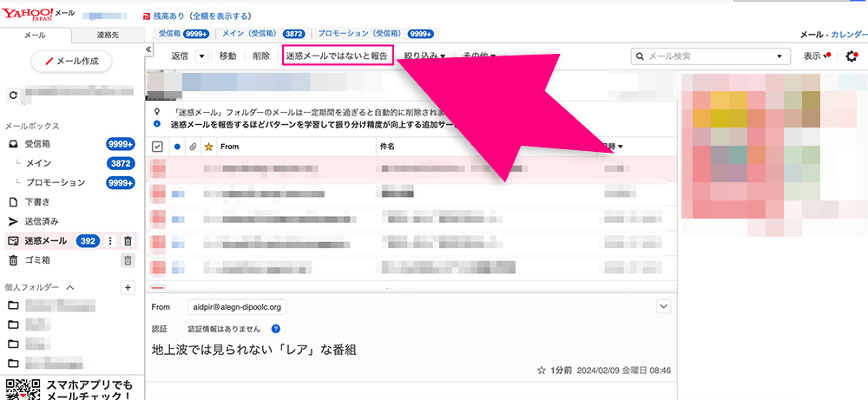This screenshot has width=868, height=400.
Task: Open the プロモーション（受信箱） top tab
Action: [375, 34]
